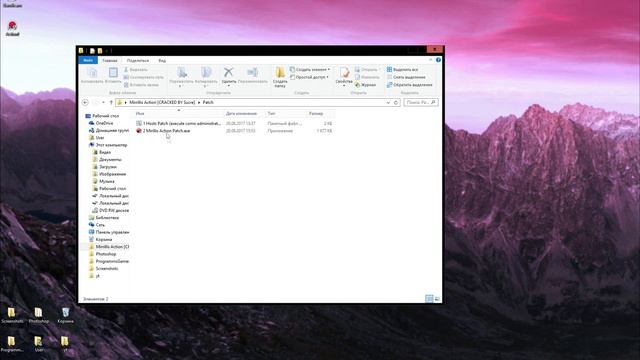Image resolution: width=640 pixels, height=360 pixels.
Task: Click the Up arrow next to address bar
Action: click(111, 102)
